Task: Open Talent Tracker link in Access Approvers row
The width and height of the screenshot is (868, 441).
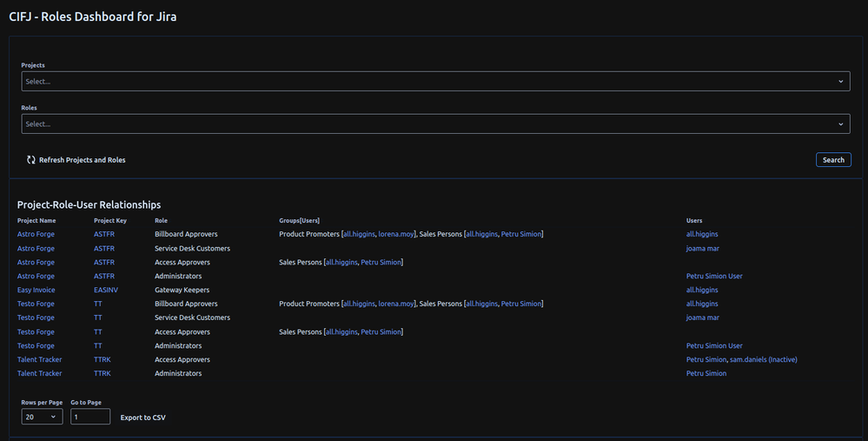Action: point(39,359)
